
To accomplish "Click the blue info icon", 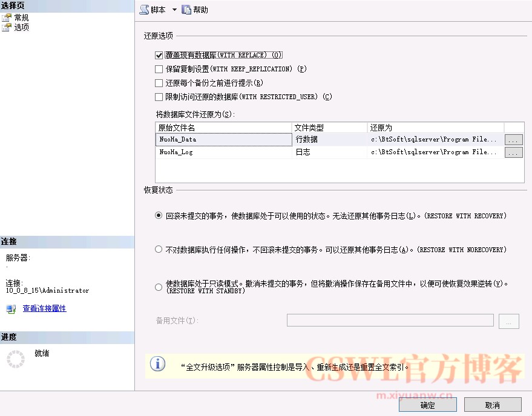I will coord(157,364).
